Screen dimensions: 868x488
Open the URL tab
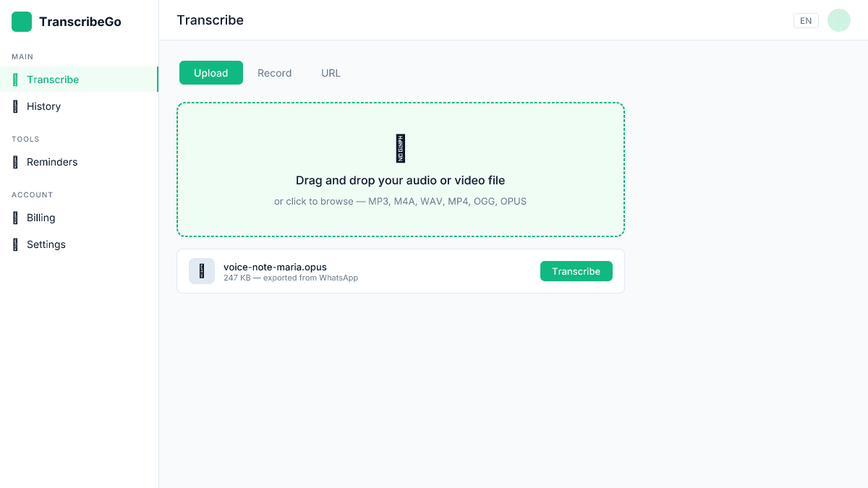pos(331,73)
